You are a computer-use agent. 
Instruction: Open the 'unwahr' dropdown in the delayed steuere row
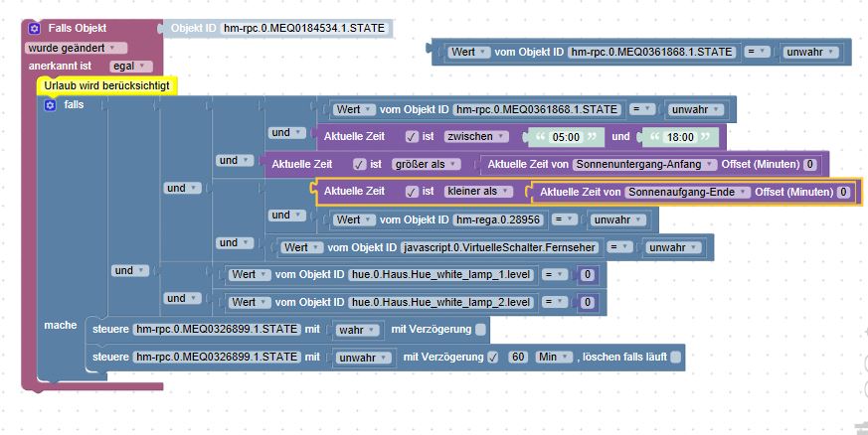click(364, 358)
